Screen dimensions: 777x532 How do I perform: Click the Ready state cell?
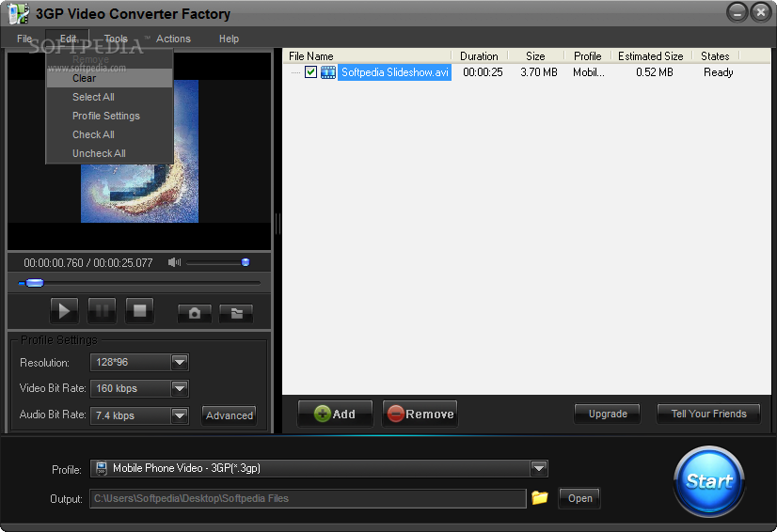(719, 72)
